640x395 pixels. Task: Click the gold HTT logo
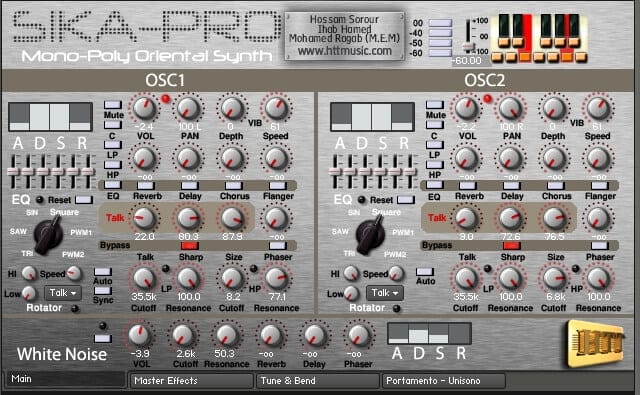click(x=596, y=344)
